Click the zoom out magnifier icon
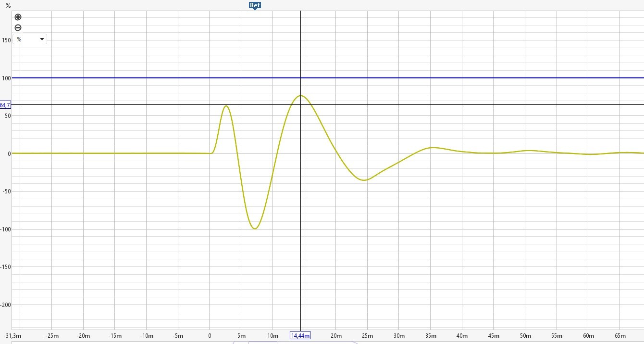Viewport: 644px width, 344px height. pos(18,28)
